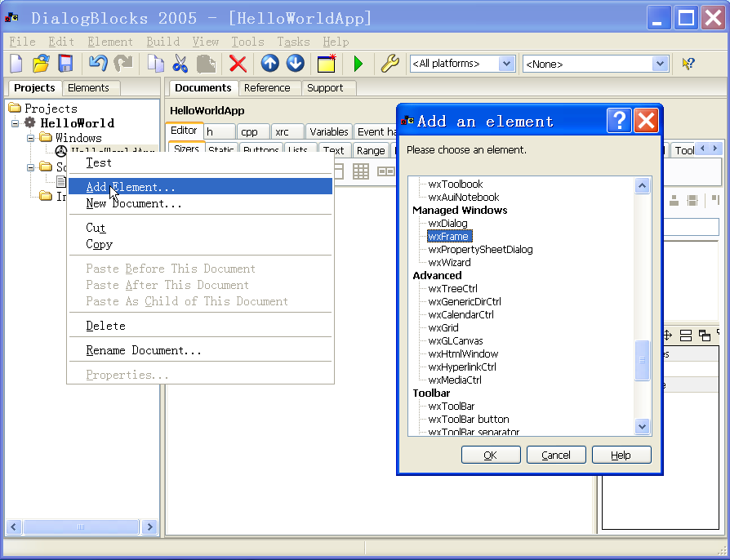Click the red Delete X icon

[238, 64]
